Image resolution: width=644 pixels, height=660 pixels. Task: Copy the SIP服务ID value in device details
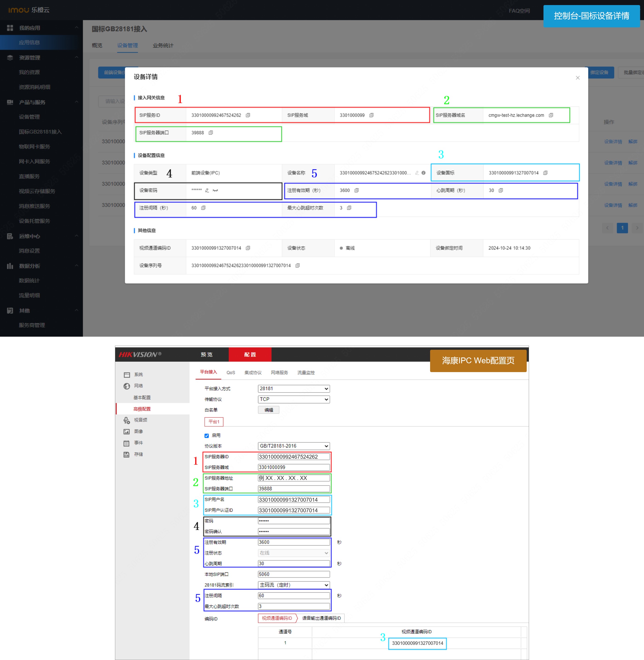tap(248, 115)
